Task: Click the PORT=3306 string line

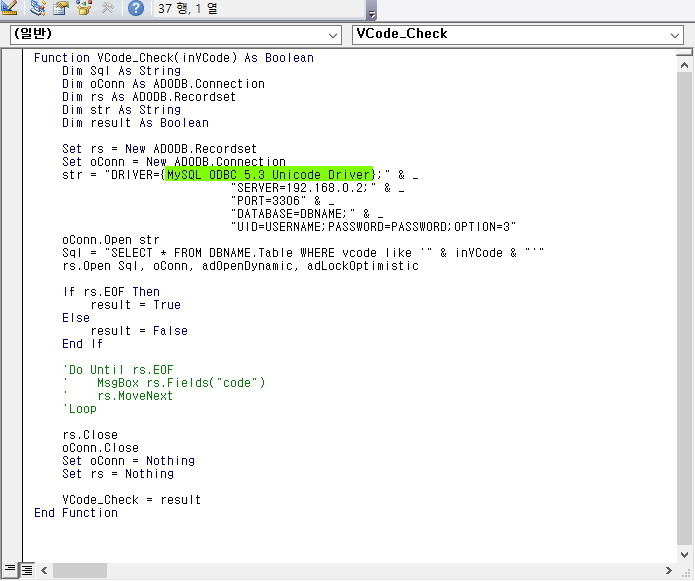Action: click(x=283, y=200)
